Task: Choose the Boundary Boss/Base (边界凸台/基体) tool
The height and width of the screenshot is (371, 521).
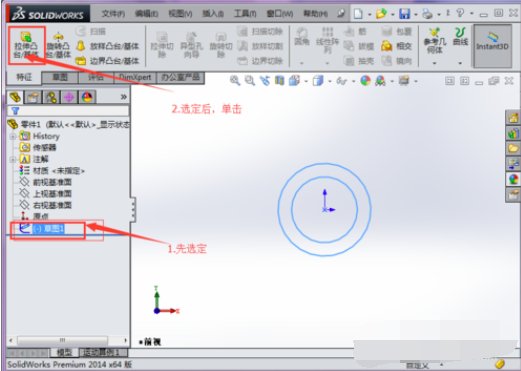Action: 107,61
